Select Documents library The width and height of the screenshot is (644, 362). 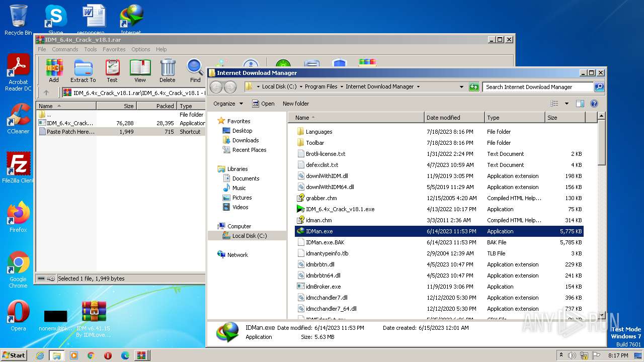(x=240, y=178)
